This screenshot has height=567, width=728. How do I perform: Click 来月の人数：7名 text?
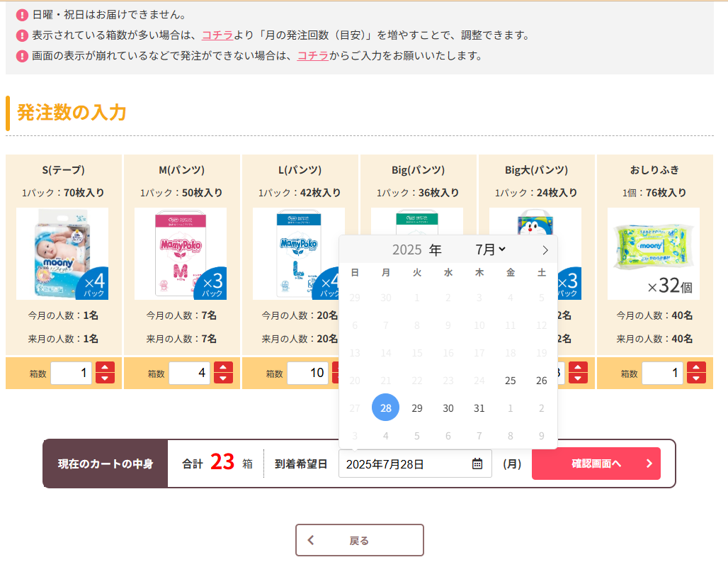(181, 339)
